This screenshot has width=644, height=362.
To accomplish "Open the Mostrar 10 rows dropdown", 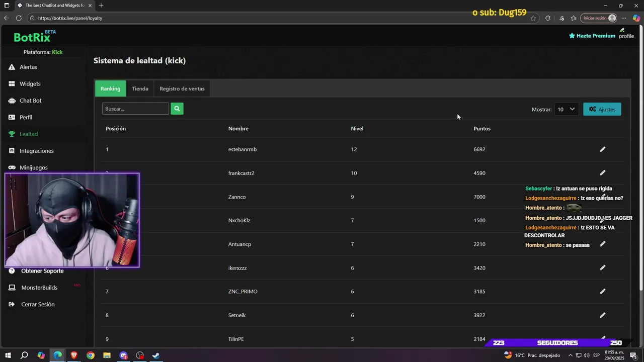I will 567,109.
